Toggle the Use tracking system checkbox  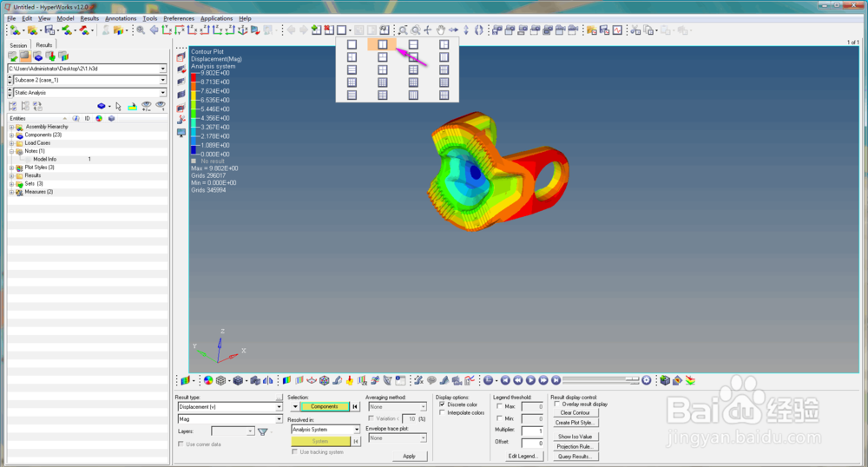294,452
